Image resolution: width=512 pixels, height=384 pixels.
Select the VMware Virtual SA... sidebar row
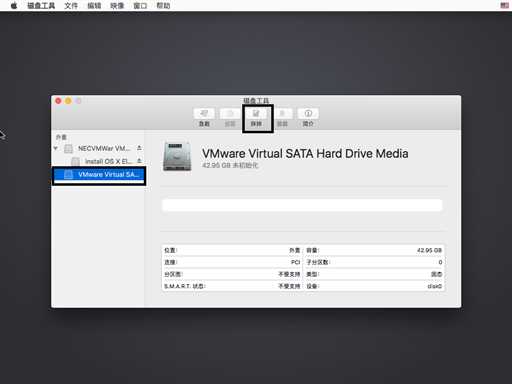point(99,175)
